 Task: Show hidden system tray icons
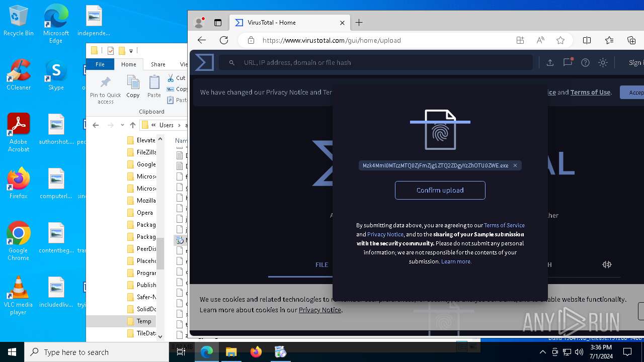coord(542,352)
